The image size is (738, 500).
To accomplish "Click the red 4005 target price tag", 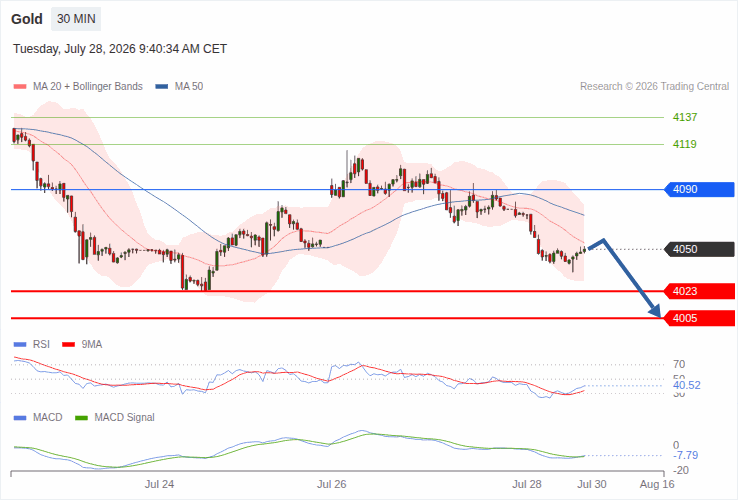I will (x=699, y=318).
